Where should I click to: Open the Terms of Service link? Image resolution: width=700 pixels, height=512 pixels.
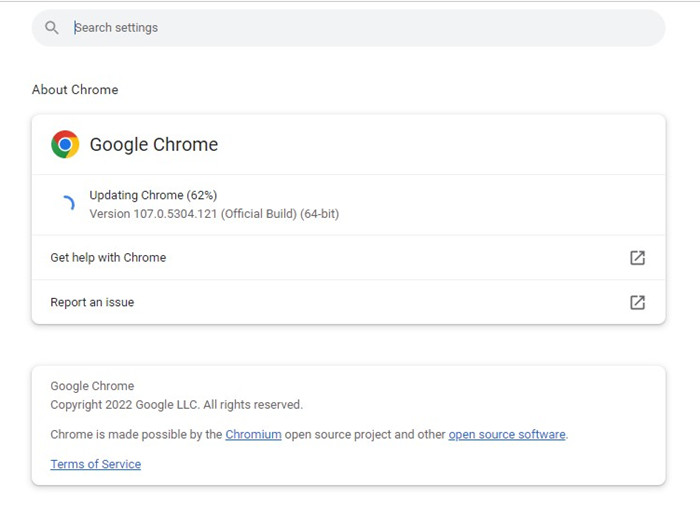coord(96,464)
